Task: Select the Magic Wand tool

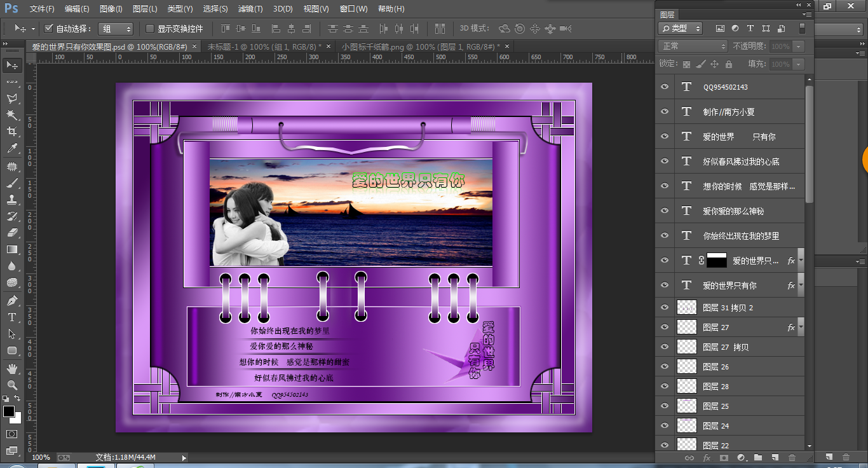Action: 11,115
